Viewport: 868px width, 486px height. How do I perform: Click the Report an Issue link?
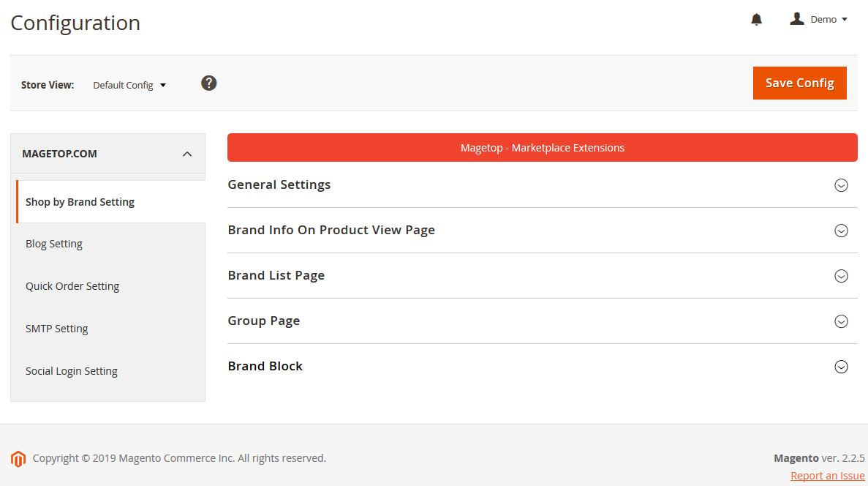pos(827,476)
